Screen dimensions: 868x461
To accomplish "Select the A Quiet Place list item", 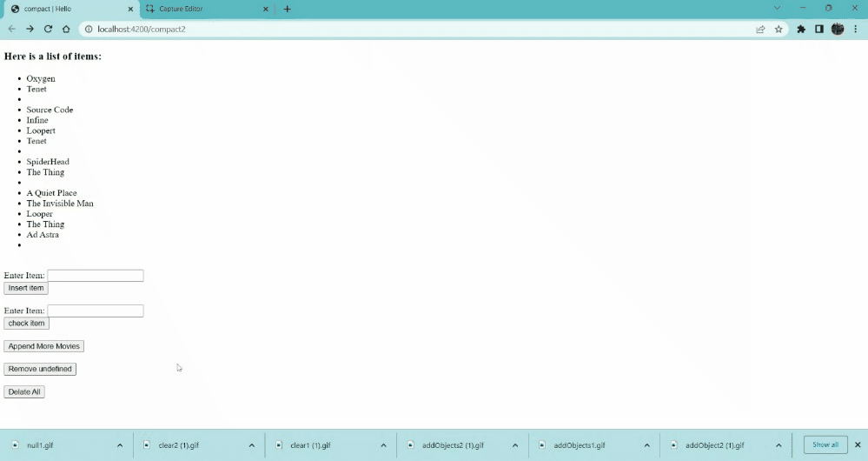I will tap(51, 193).
